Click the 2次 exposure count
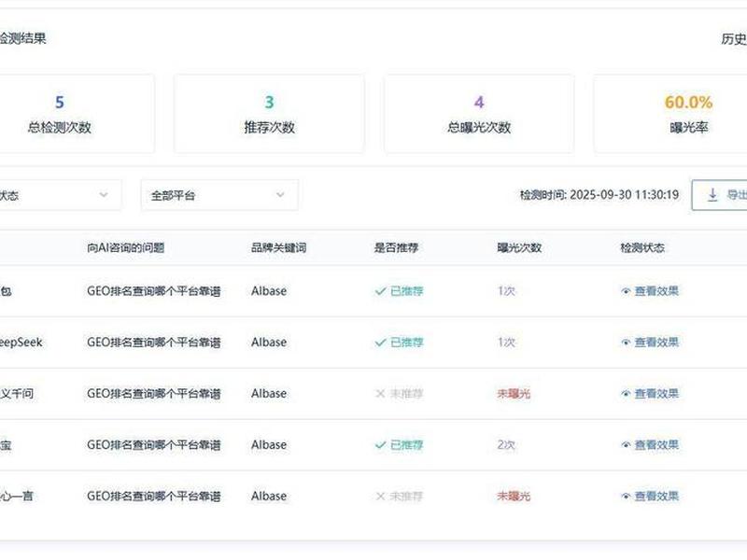Screen dimensions: 747x560 [506, 445]
